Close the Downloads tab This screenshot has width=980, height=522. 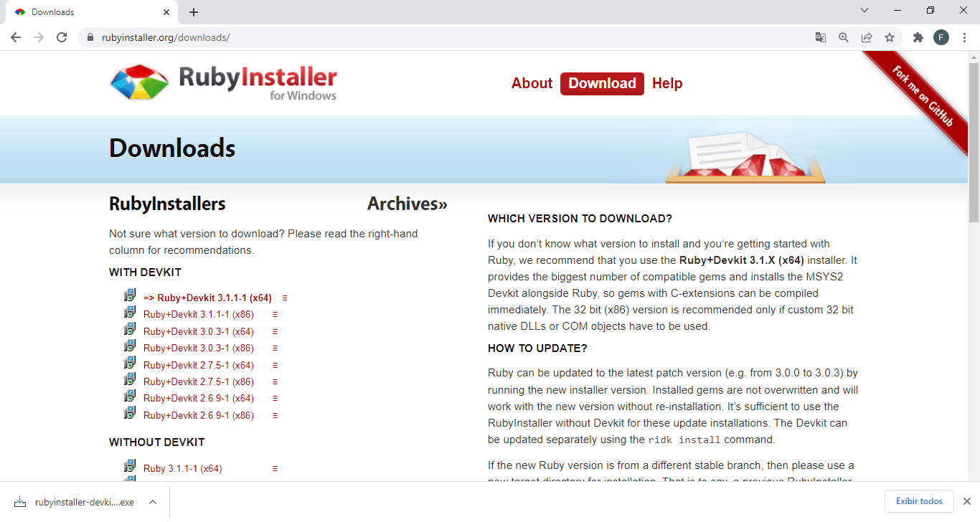(x=166, y=12)
